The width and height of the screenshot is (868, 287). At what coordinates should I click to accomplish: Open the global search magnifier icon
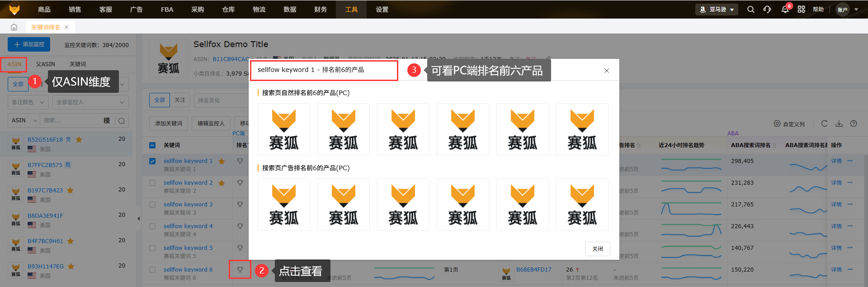click(x=750, y=9)
